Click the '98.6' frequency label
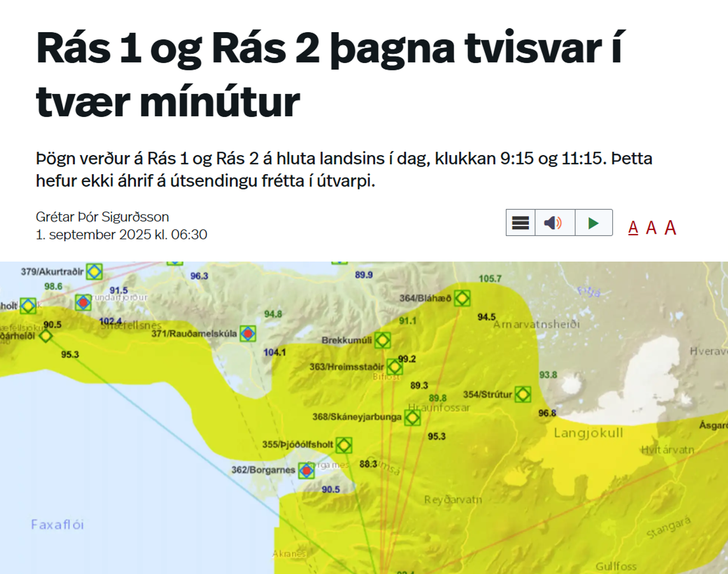The image size is (728, 574). click(x=53, y=287)
